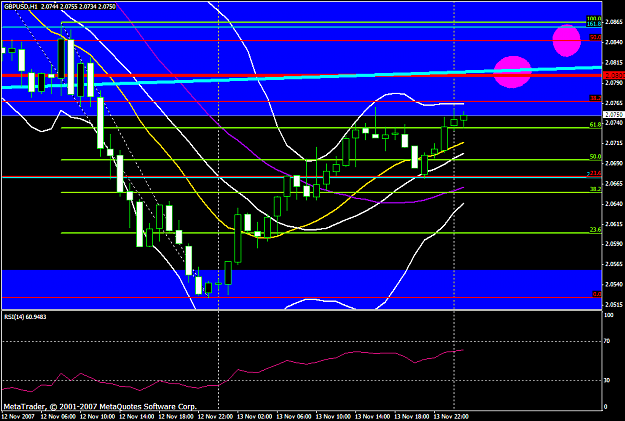Select the 2.0840 price scale value
Viewport: 625px width, 421px height.
click(614, 42)
